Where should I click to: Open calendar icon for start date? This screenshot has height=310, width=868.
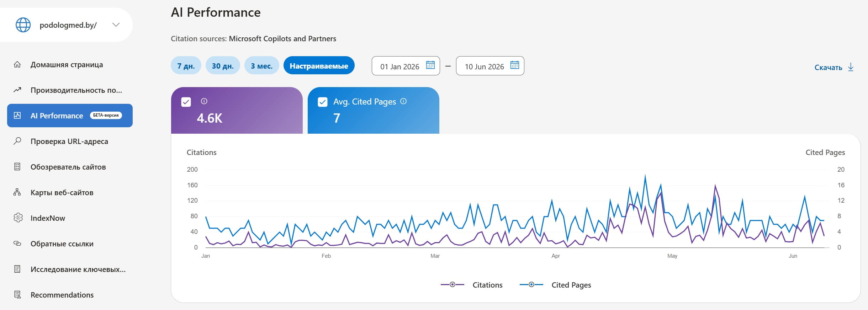tap(430, 65)
